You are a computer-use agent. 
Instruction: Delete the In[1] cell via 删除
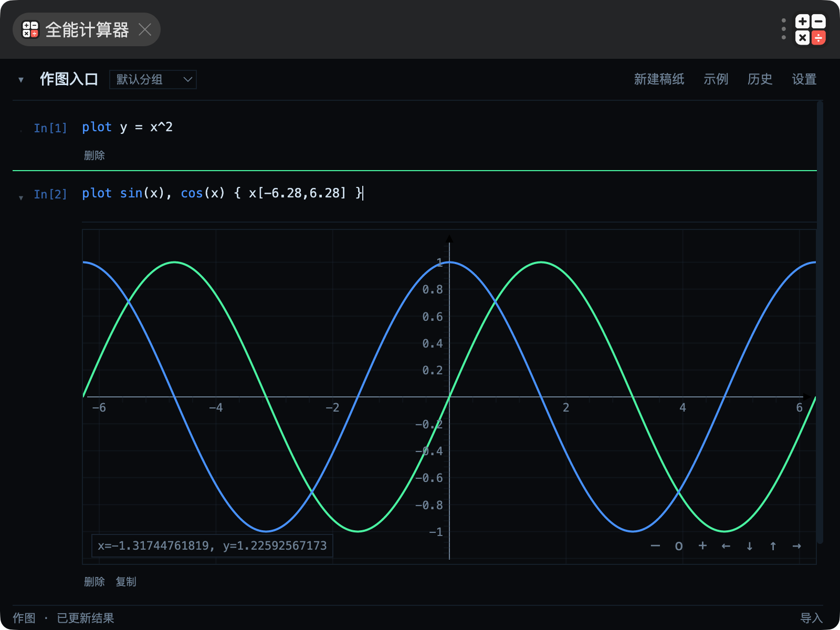[x=94, y=155]
